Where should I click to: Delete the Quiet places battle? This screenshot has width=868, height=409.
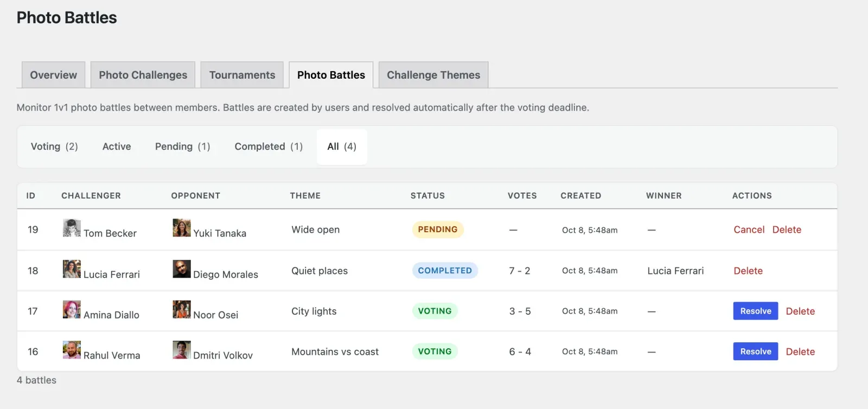click(748, 271)
